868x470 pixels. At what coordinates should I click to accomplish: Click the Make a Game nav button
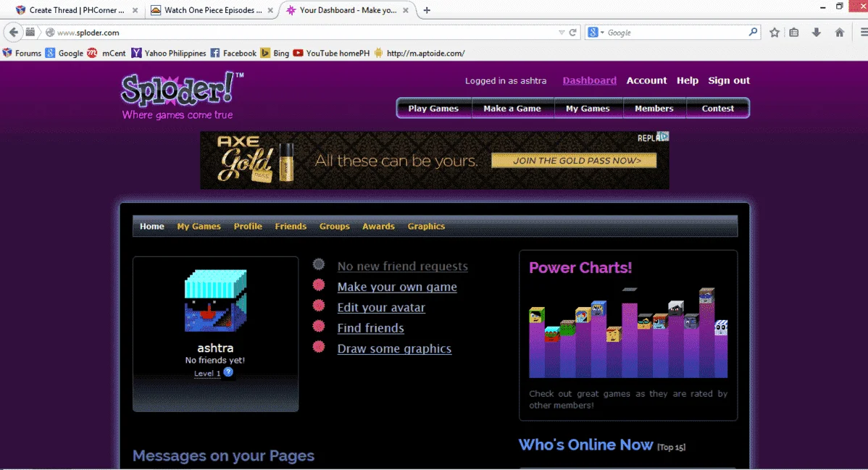coord(512,109)
